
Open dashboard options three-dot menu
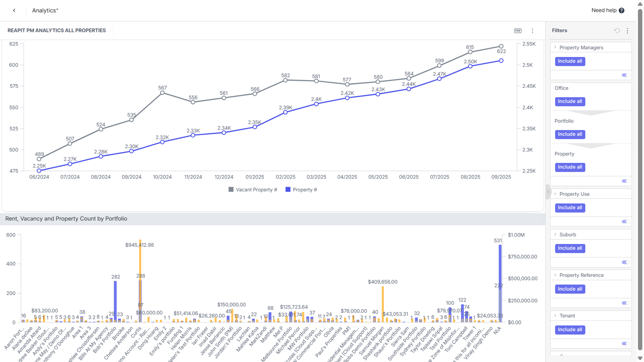point(532,31)
